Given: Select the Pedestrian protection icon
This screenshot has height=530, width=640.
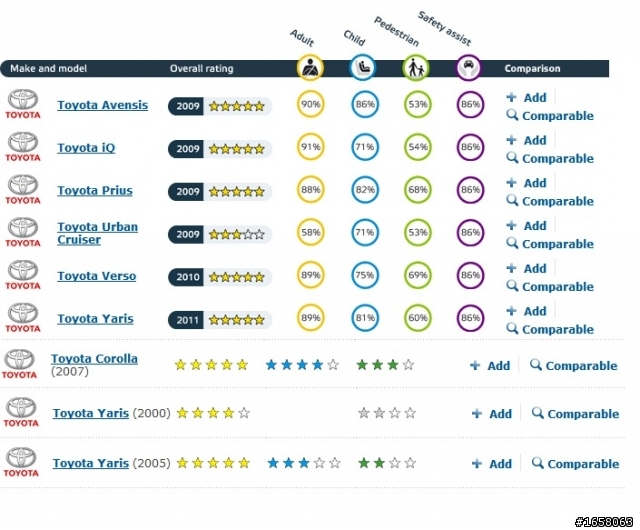Looking at the screenshot, I should (416, 67).
